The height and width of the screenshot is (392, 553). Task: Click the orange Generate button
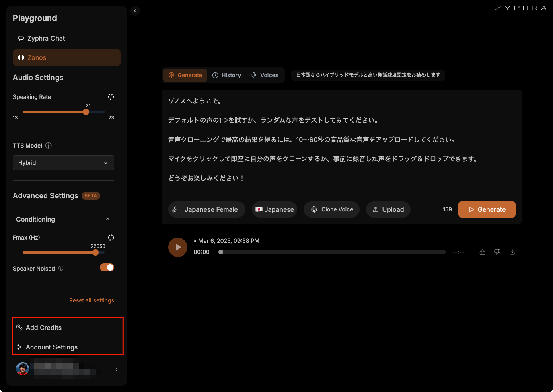(487, 209)
